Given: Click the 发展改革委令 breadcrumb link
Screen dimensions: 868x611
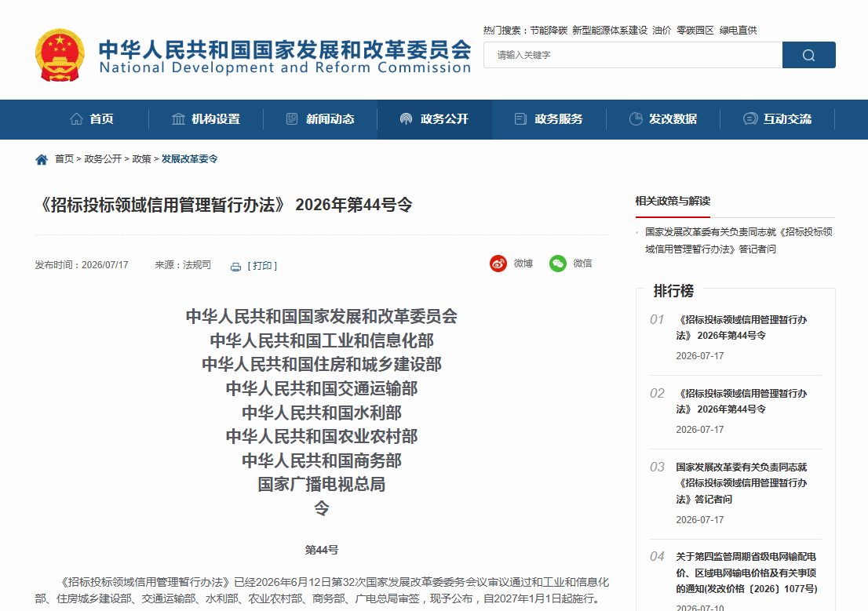Looking at the screenshot, I should pos(189,159).
